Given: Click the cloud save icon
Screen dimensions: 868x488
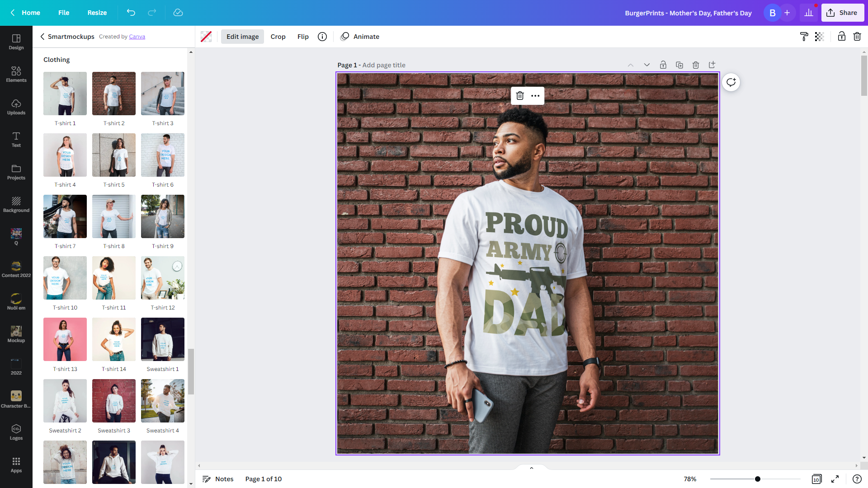Looking at the screenshot, I should click(177, 13).
